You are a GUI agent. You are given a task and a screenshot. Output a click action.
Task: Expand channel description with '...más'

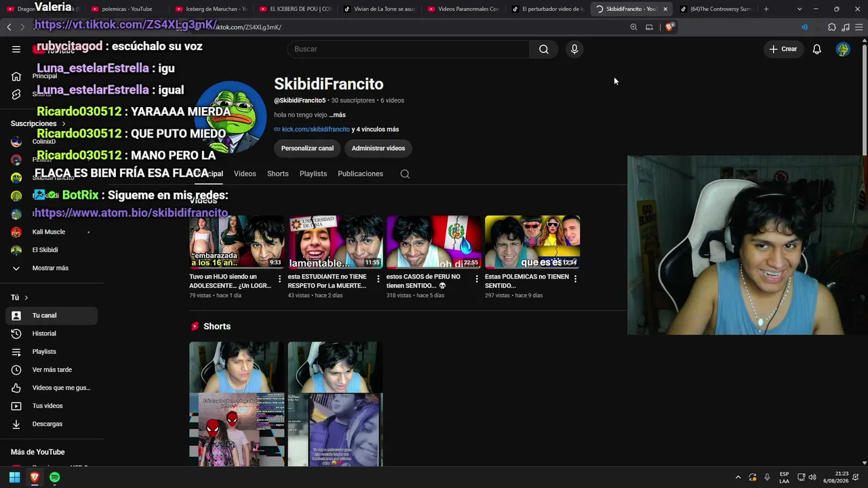[x=338, y=115]
